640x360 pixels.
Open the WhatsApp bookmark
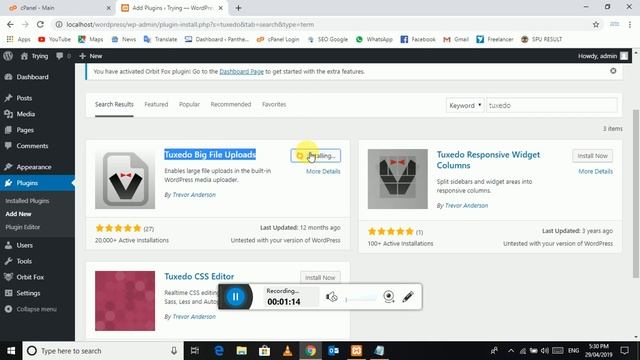pyautogui.click(x=374, y=39)
